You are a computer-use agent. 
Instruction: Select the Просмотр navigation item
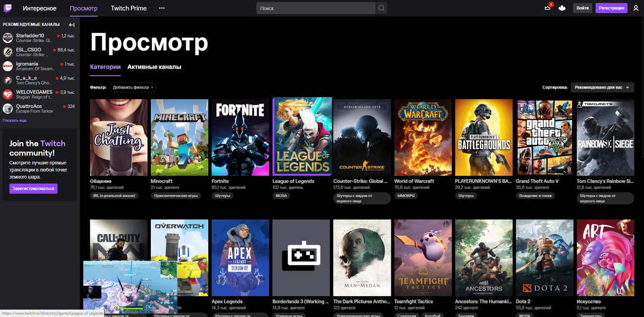pyautogui.click(x=84, y=8)
